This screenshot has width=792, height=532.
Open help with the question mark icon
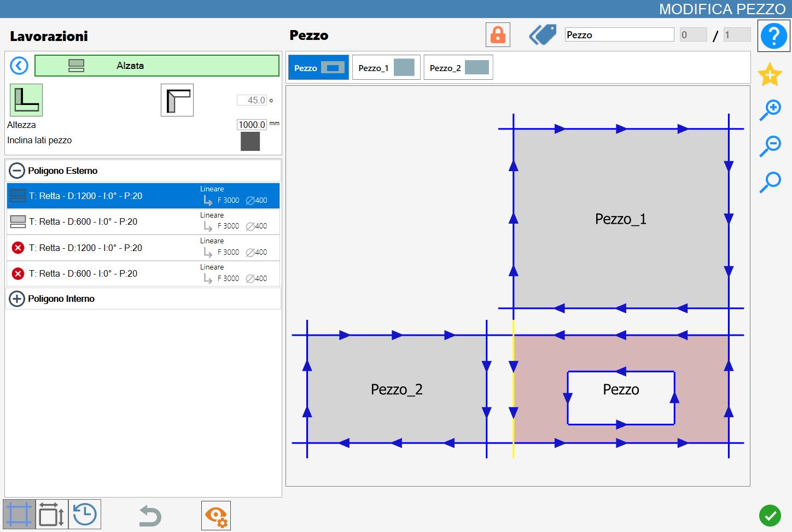773,36
